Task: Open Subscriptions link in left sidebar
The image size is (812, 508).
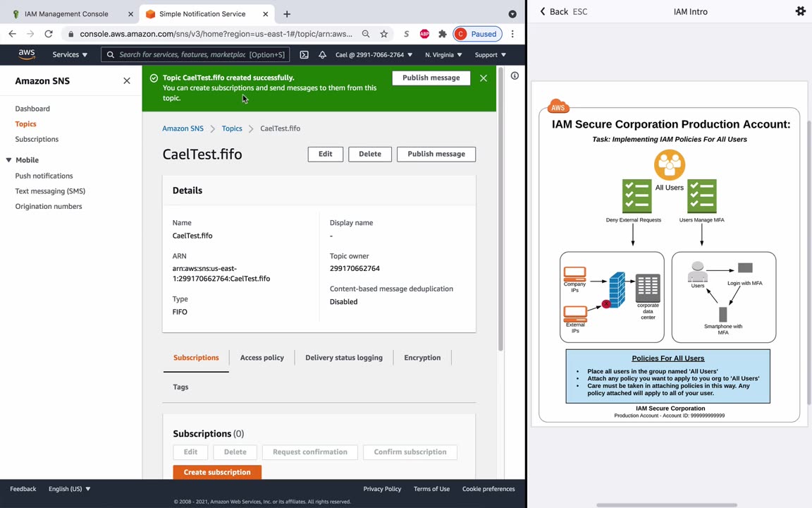Action: click(37, 139)
